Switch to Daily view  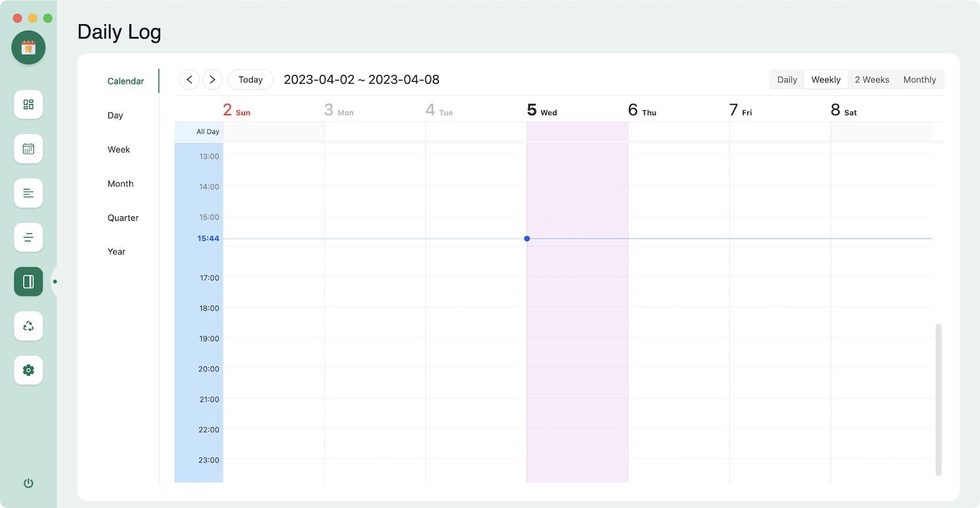click(x=787, y=80)
